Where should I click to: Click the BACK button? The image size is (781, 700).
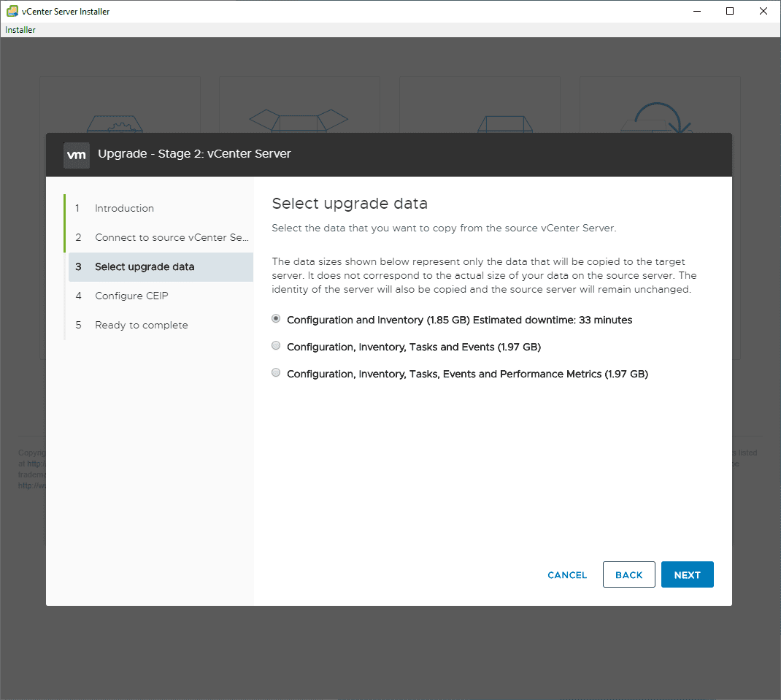pyautogui.click(x=628, y=574)
